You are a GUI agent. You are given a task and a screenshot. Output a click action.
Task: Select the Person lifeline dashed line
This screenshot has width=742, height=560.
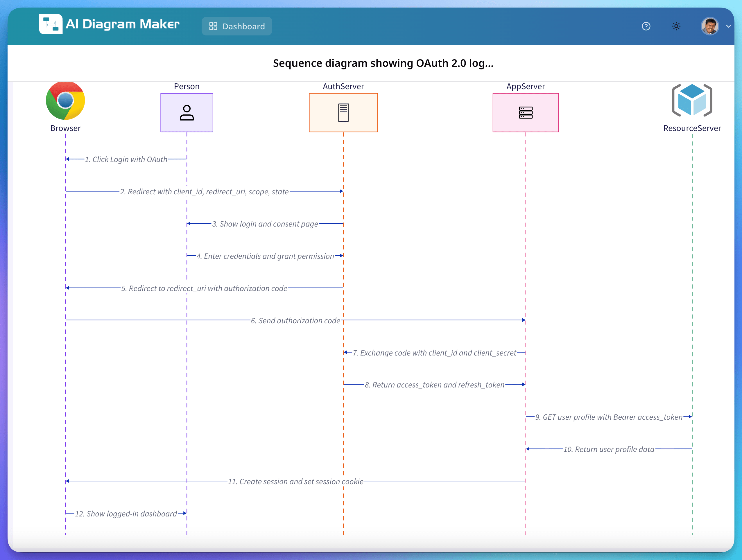click(x=187, y=402)
